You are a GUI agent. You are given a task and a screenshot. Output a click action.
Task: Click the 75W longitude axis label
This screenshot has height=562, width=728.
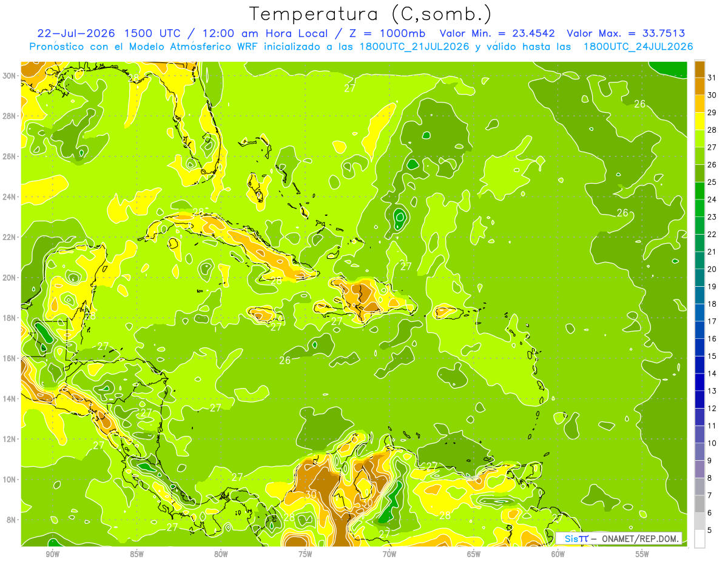pyautogui.click(x=305, y=554)
